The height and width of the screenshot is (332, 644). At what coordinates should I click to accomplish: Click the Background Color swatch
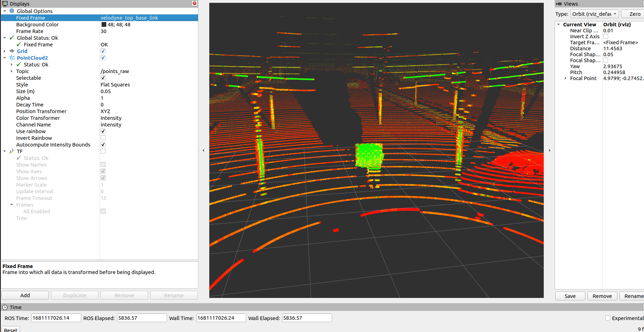104,24
